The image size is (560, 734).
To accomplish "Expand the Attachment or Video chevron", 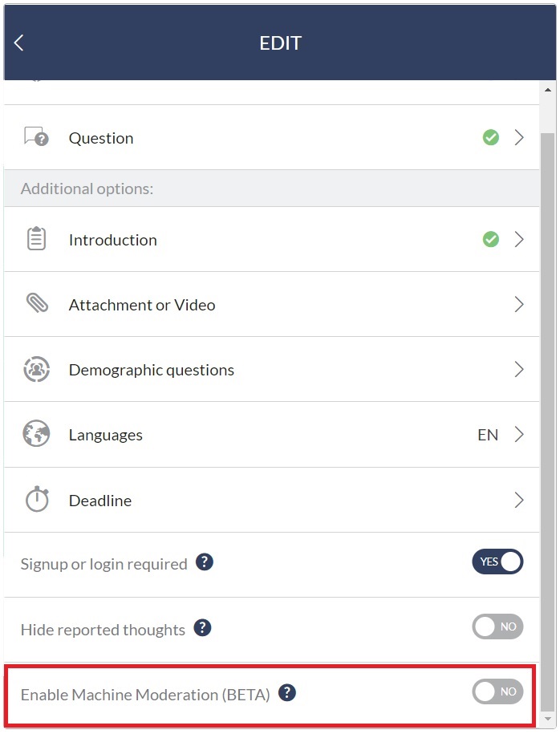I will [x=519, y=304].
